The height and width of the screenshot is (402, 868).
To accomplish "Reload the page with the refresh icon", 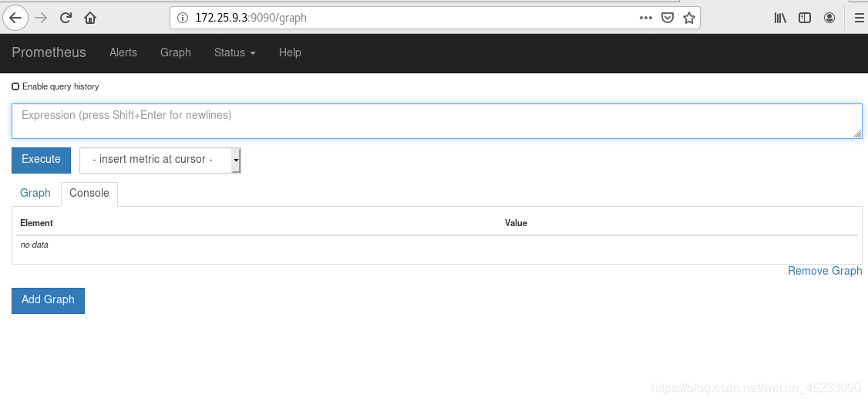I will (66, 18).
